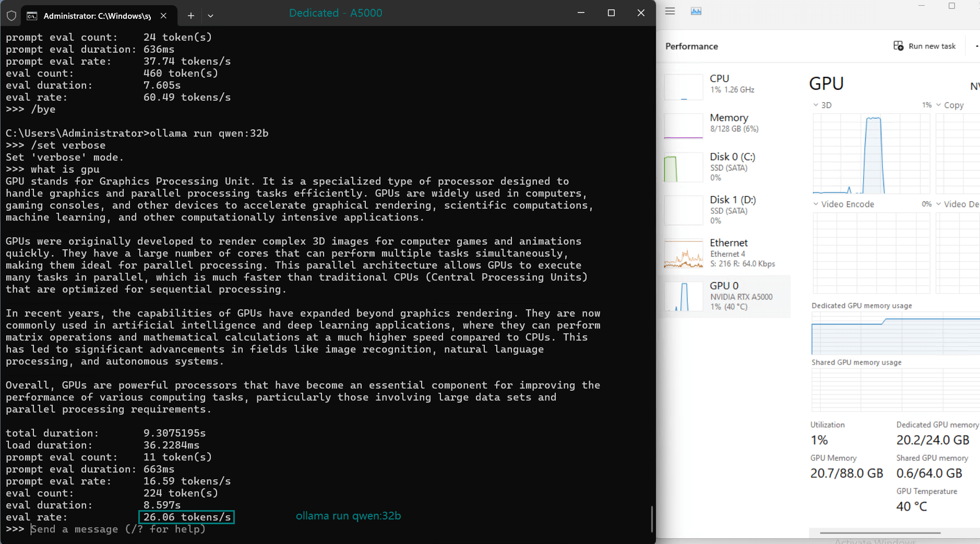Screen dimensions: 980x544
Task: Click the 26.06 tokens/s eval rate value
Action: coord(187,517)
